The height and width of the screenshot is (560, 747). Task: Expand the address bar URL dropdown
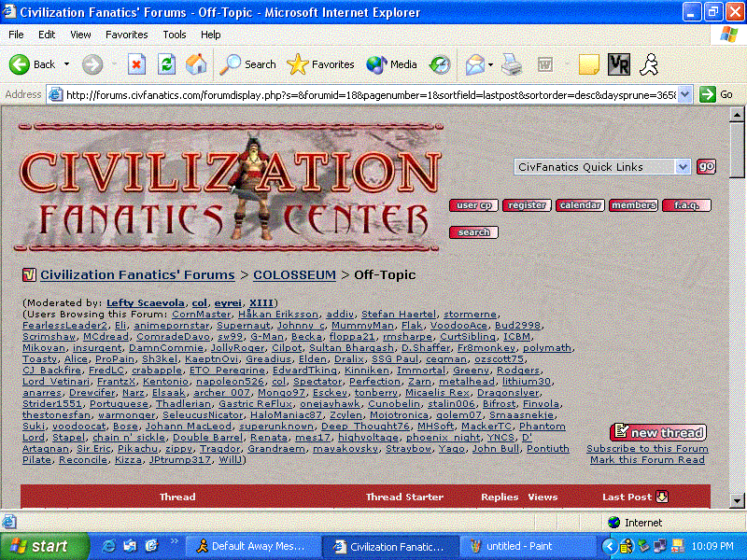coord(685,94)
